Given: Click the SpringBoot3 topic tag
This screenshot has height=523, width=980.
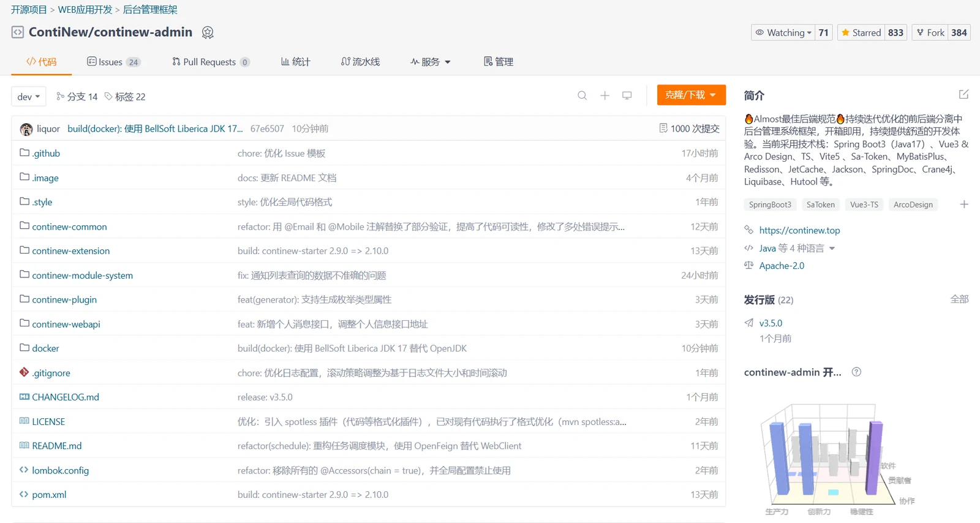Looking at the screenshot, I should 770,205.
